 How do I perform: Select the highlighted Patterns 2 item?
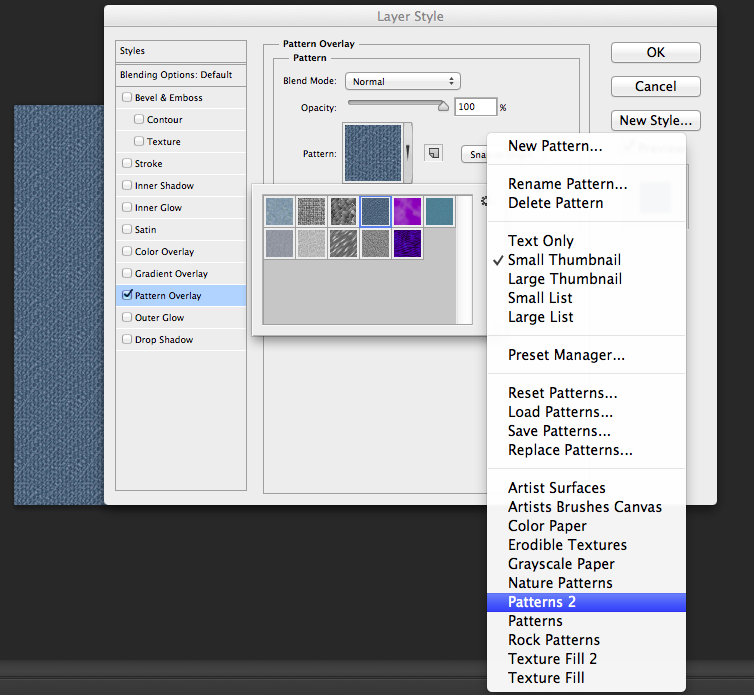click(x=586, y=602)
